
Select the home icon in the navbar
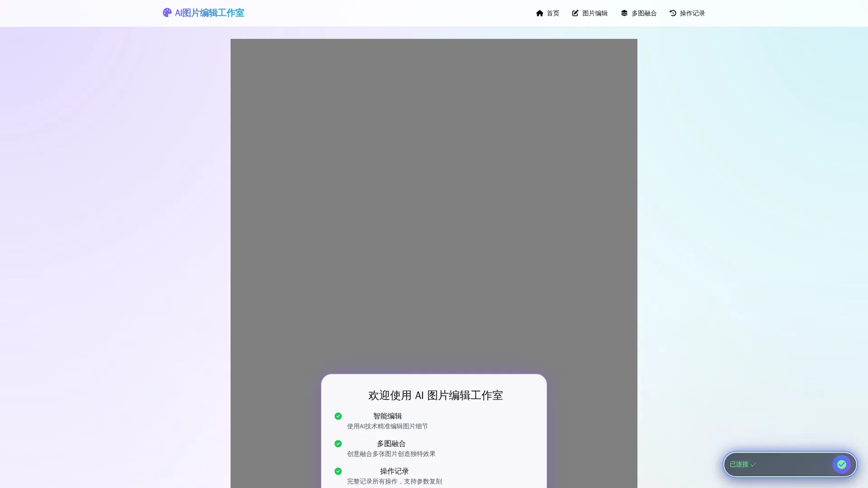pos(539,13)
